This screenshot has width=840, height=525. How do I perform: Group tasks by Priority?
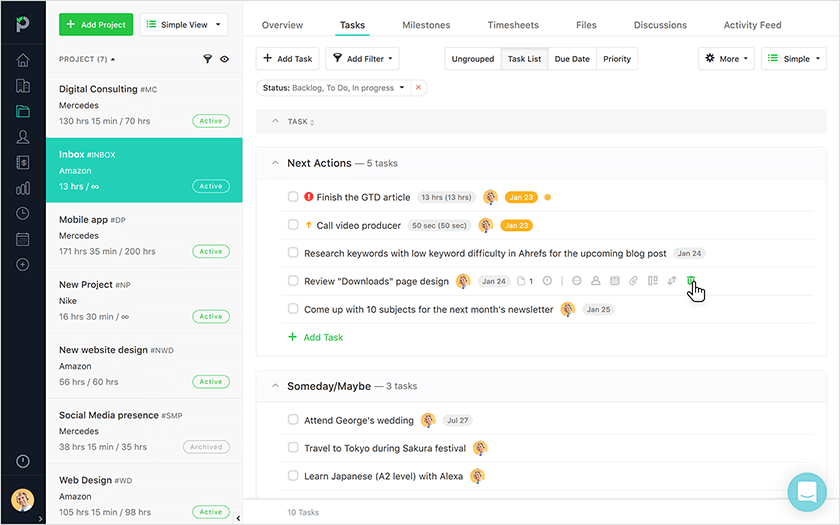617,59
